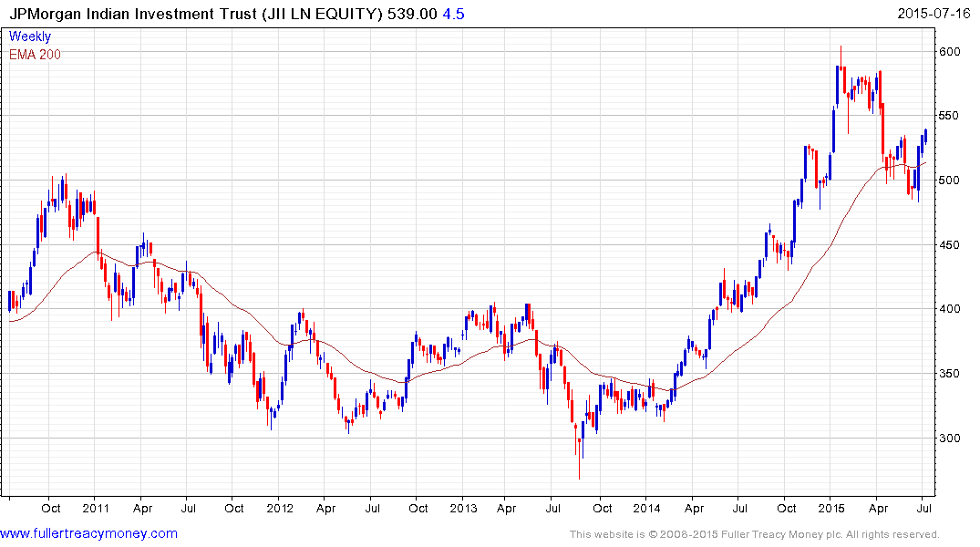
Task: Click the 2015-07-16 date label
Action: click(934, 13)
